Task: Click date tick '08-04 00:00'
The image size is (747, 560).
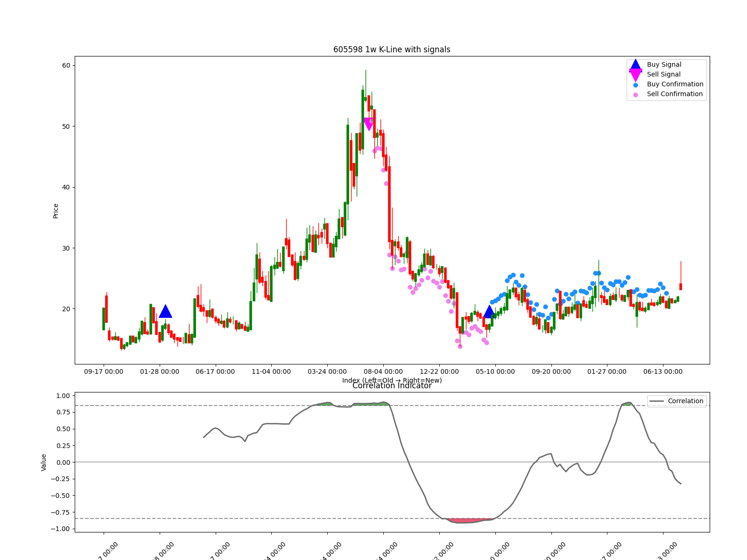Action: click(383, 372)
